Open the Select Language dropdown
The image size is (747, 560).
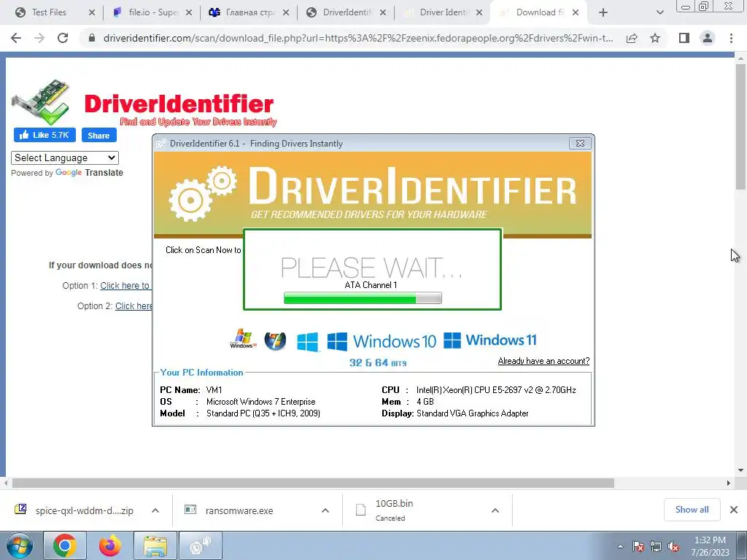coord(65,157)
